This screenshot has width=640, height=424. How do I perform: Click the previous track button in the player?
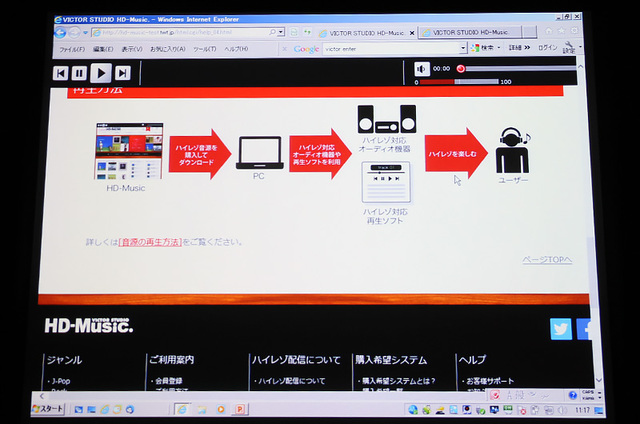point(60,73)
